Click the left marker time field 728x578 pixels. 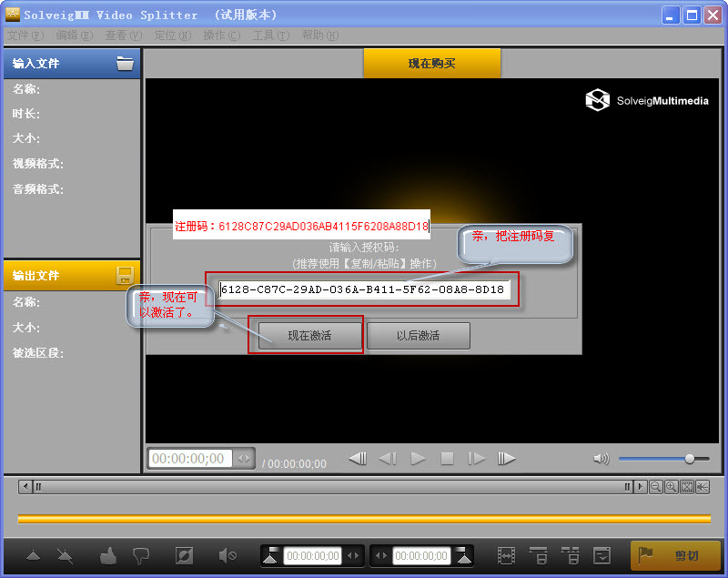(x=312, y=556)
